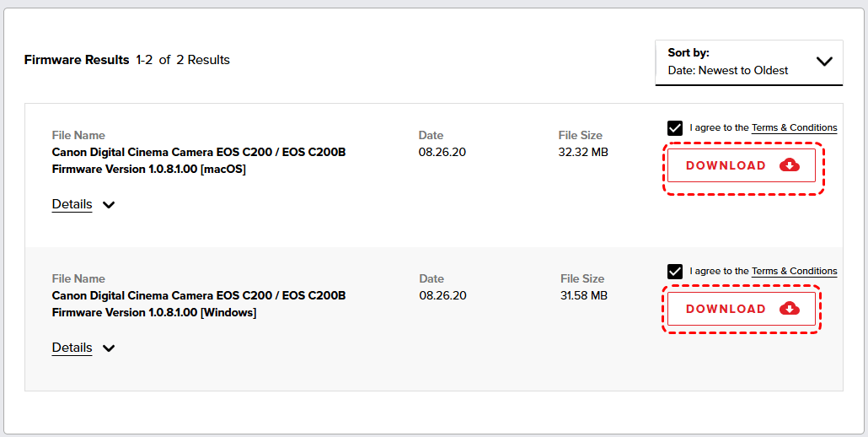Open Terms & Conditions link in macOS row
The height and width of the screenshot is (437, 868).
(794, 128)
